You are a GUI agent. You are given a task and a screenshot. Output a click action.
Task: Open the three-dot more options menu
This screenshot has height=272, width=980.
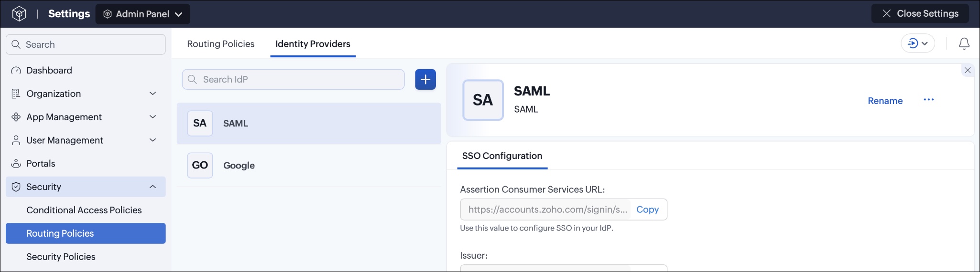pyautogui.click(x=928, y=100)
